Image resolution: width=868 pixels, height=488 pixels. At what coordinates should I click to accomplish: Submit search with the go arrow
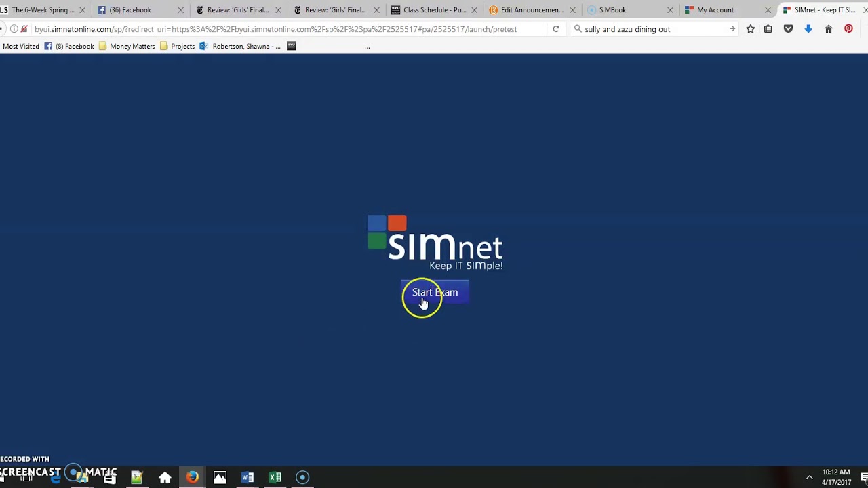(732, 29)
